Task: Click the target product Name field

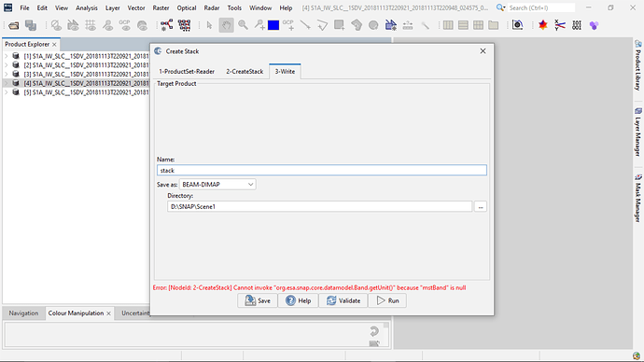Action: [x=322, y=171]
